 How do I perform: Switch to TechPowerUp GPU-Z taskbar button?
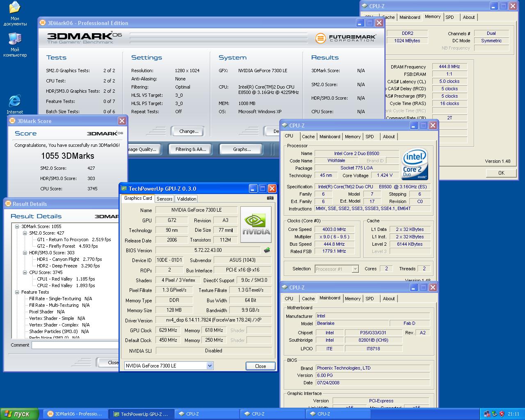click(141, 414)
